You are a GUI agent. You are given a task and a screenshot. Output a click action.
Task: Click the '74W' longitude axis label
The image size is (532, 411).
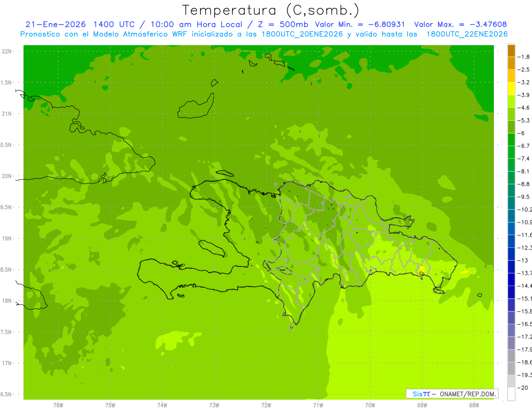162,405
